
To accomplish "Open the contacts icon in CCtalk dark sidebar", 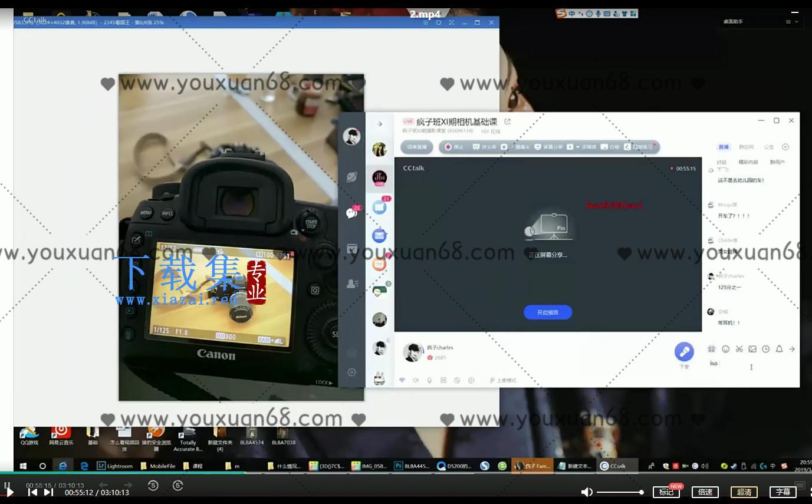I will [x=352, y=284].
